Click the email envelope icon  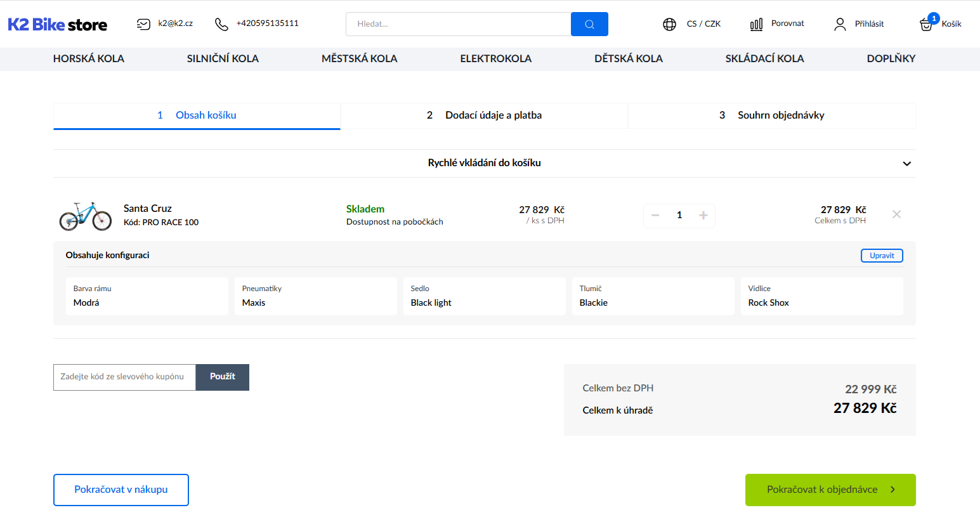[143, 24]
